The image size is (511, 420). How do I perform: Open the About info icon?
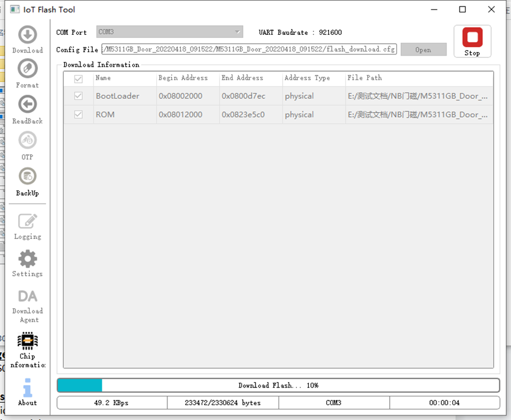[x=27, y=387]
